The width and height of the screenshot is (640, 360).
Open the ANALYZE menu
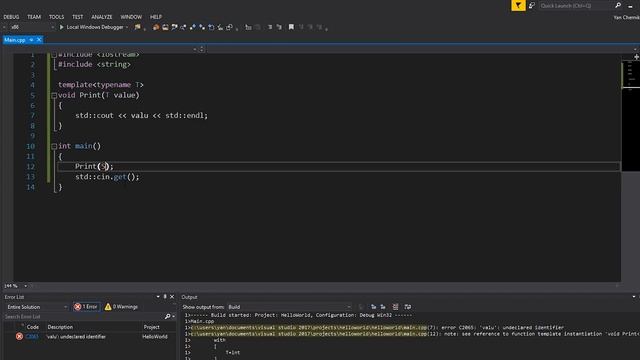coord(102,17)
